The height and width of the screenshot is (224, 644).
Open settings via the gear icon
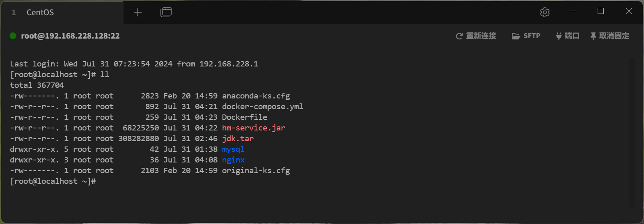click(x=545, y=12)
